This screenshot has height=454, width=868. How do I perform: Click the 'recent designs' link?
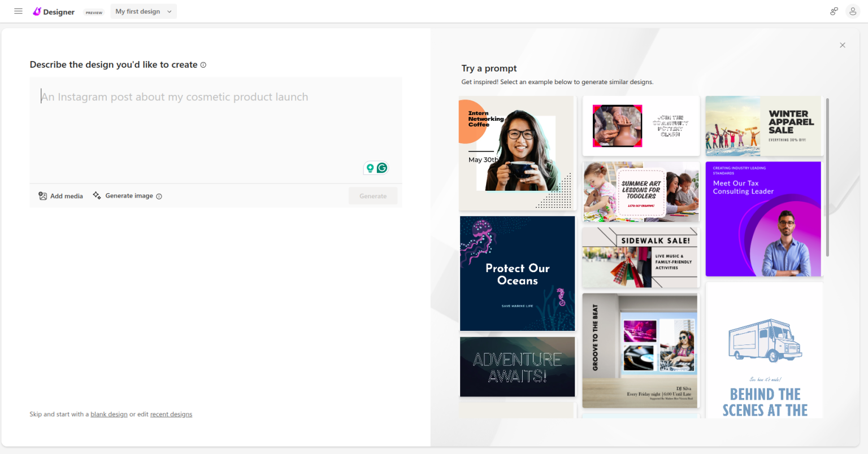pos(171,414)
